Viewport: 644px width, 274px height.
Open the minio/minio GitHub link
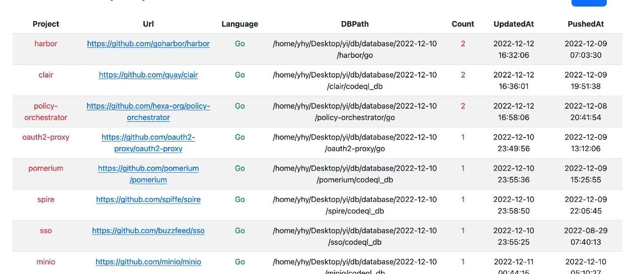(148, 262)
